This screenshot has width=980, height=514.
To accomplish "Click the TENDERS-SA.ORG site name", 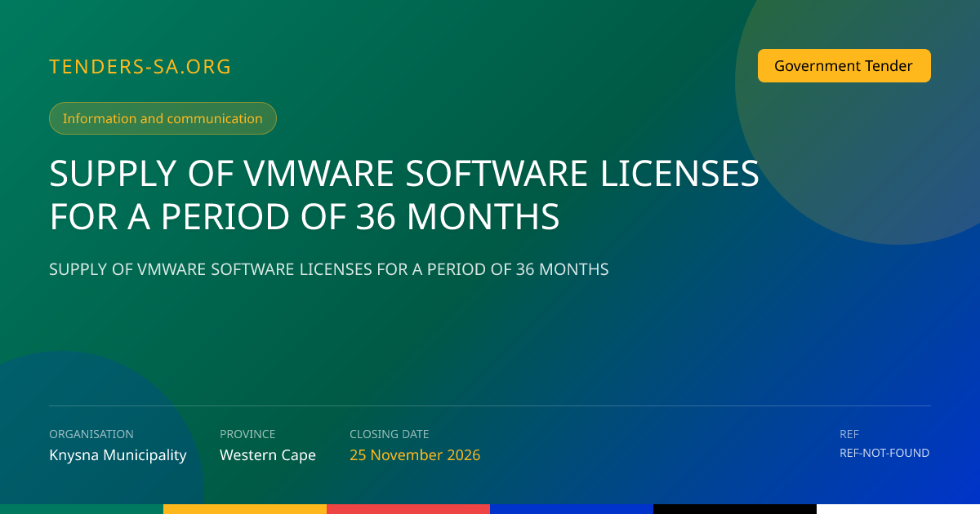I will [x=140, y=67].
